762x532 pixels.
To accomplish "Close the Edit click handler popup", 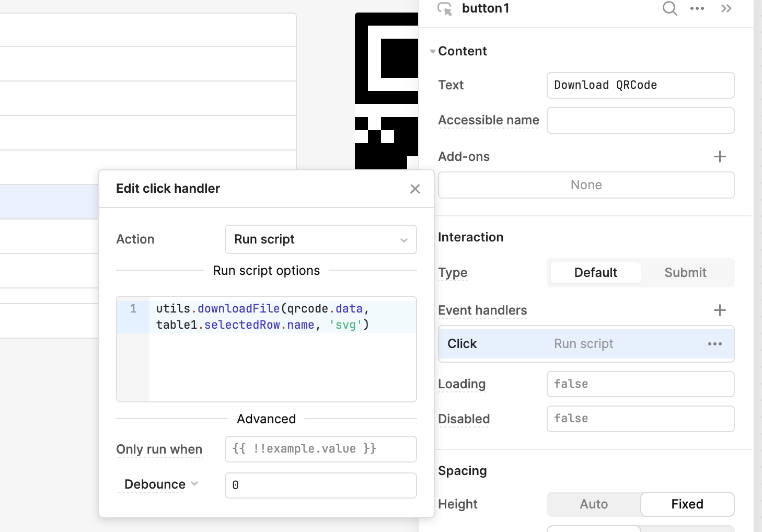I will click(415, 189).
